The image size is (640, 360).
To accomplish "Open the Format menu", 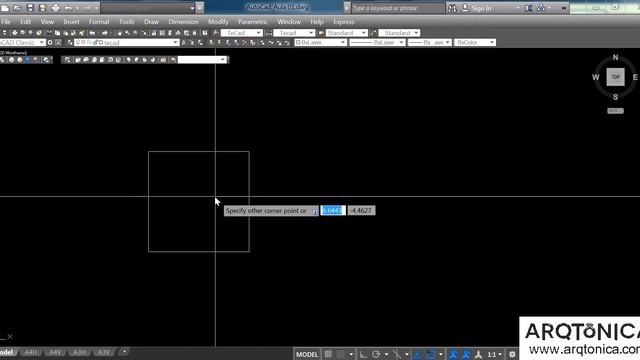I will tap(99, 22).
